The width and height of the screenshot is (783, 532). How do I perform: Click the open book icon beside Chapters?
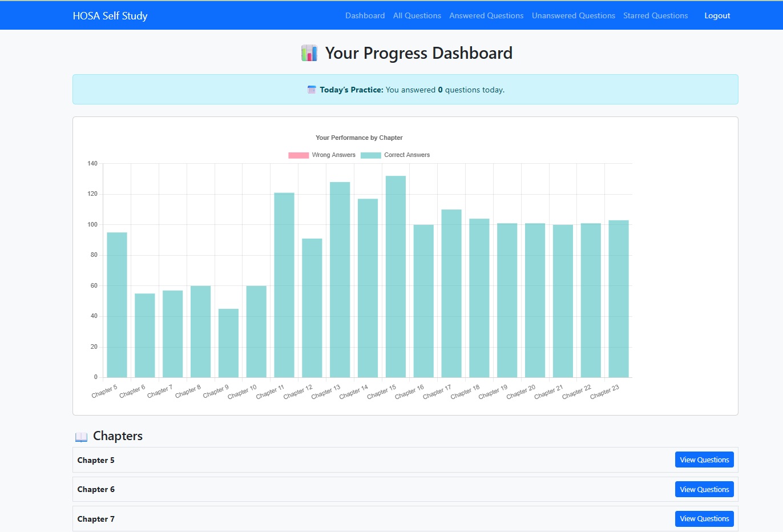tap(82, 437)
